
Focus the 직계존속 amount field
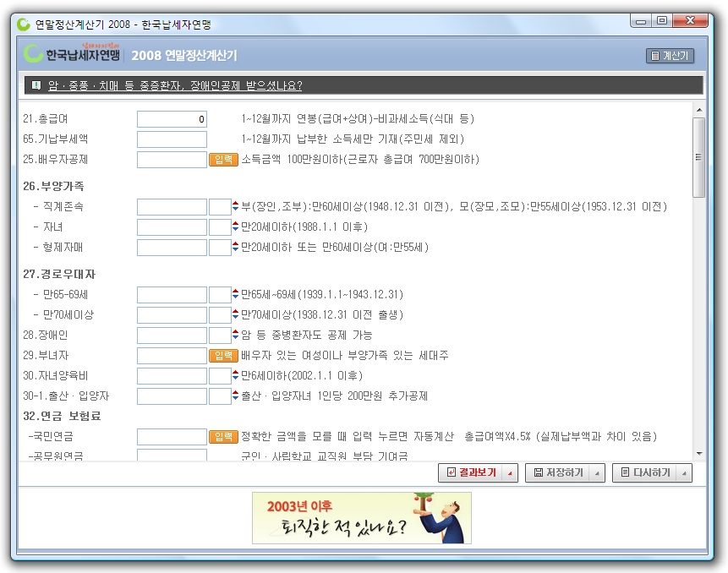[172, 207]
